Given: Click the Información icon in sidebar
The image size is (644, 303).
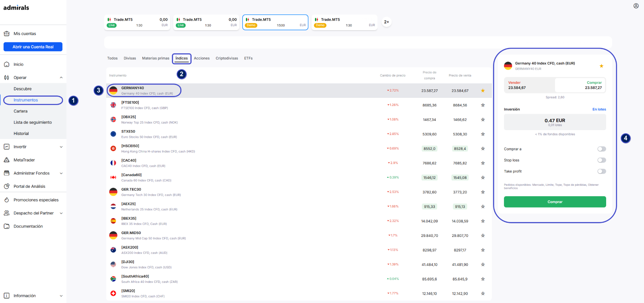Looking at the screenshot, I should pos(6,296).
